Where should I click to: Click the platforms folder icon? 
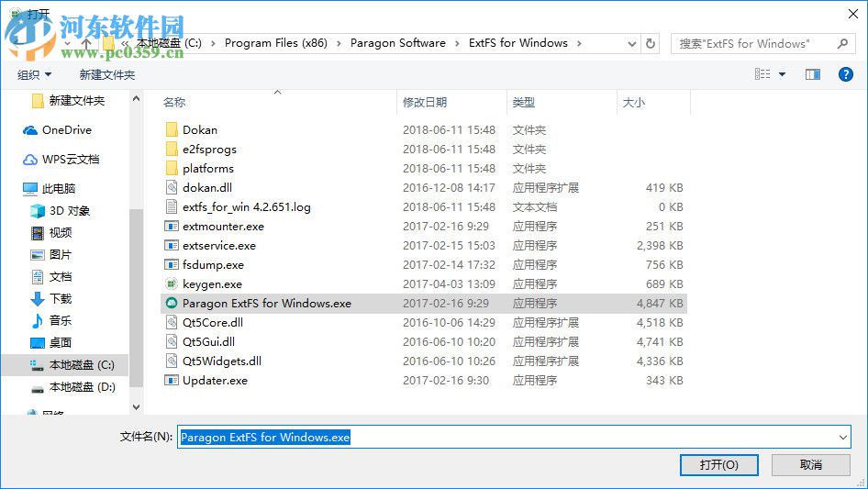pos(172,169)
